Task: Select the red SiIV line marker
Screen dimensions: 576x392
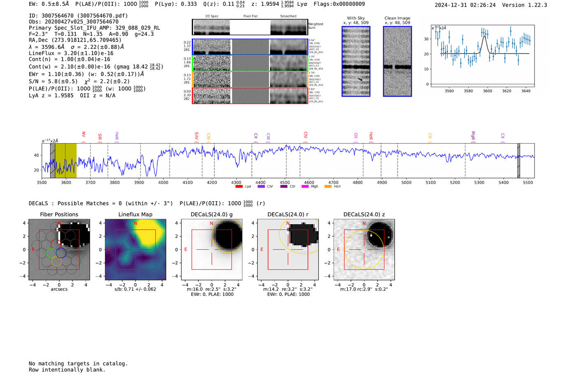Action: (x=196, y=137)
